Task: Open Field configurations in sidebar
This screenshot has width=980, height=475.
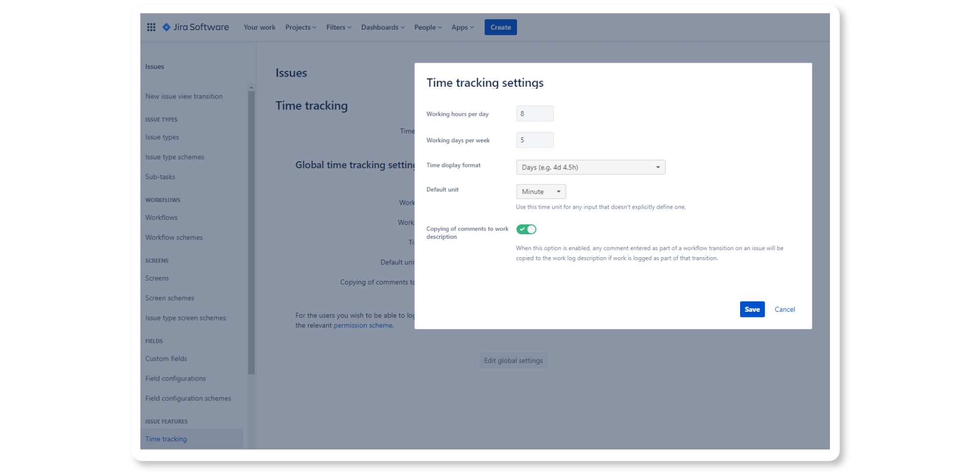Action: coord(176,379)
